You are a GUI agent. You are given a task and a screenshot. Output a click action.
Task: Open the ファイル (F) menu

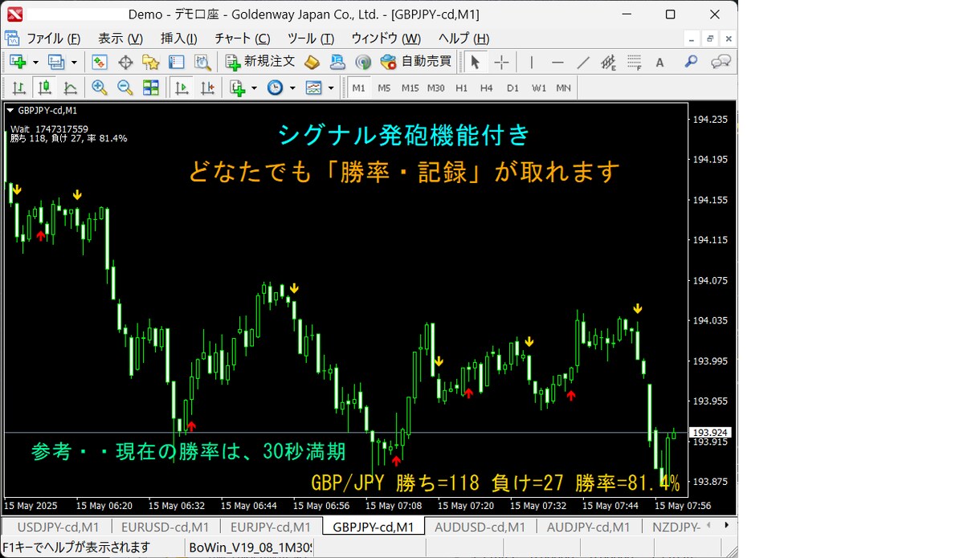coord(53,39)
